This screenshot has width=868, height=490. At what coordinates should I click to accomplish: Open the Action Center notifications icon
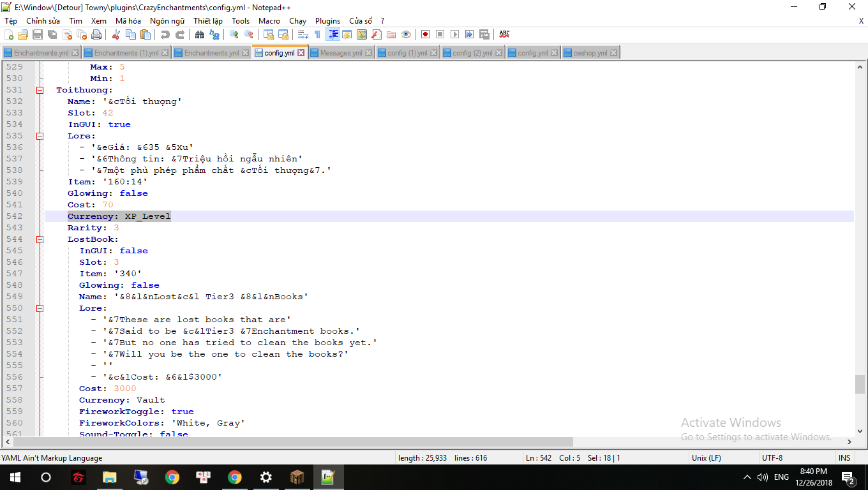pos(849,477)
